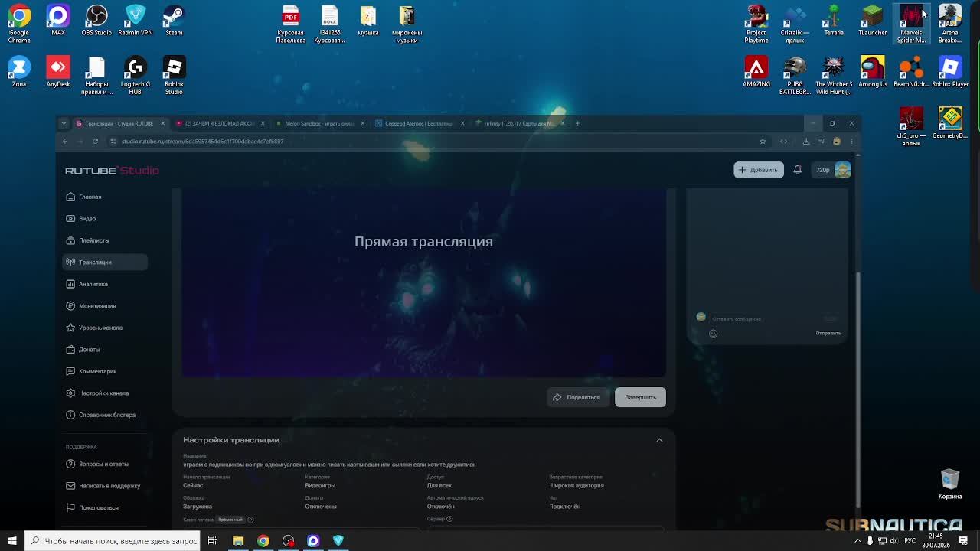Click the help icon next to Сервер

449,519
